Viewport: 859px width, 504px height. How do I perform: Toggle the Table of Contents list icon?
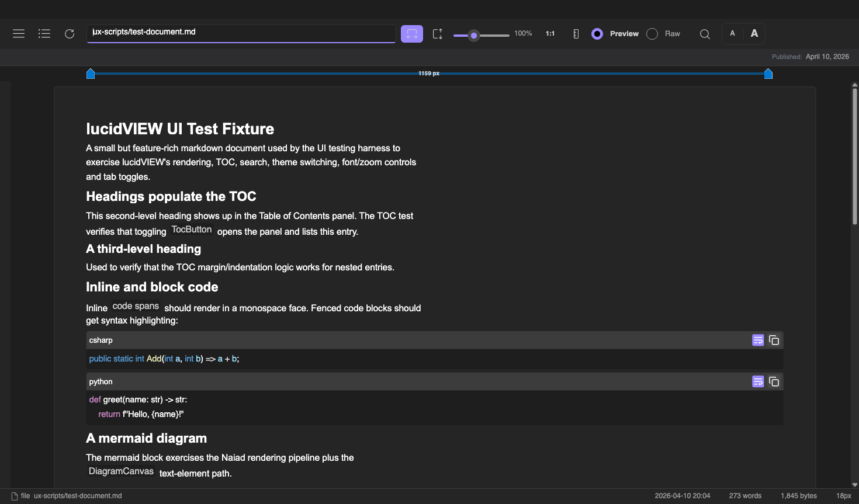coord(44,34)
